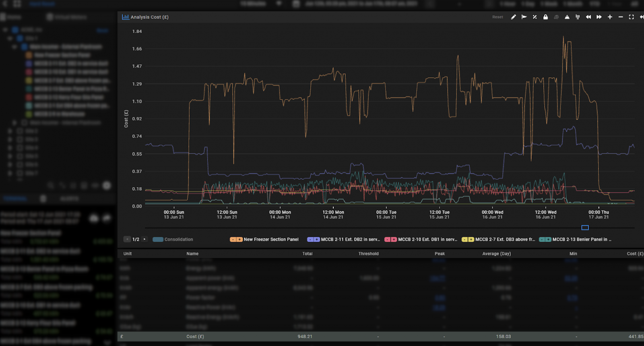Viewport: 644px width, 346px height.
Task: Toggle the green checkbox at tree list bottom
Action: (x=29, y=114)
